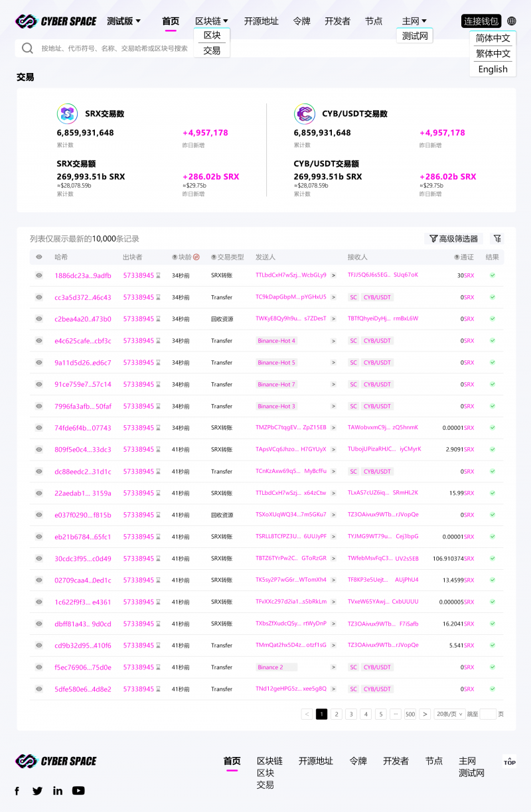The height and width of the screenshot is (812, 531).
Task: Open the YouTube link in footer
Action: coord(78,790)
